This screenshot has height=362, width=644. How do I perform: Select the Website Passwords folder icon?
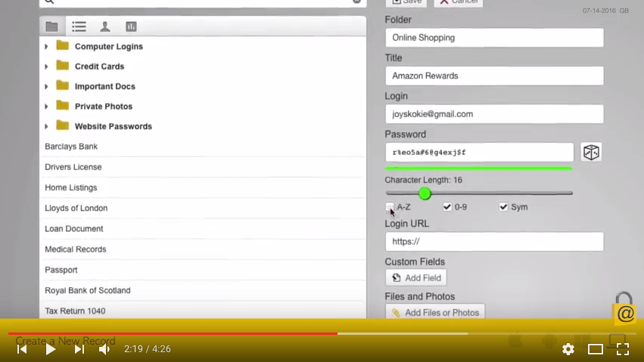pyautogui.click(x=62, y=125)
